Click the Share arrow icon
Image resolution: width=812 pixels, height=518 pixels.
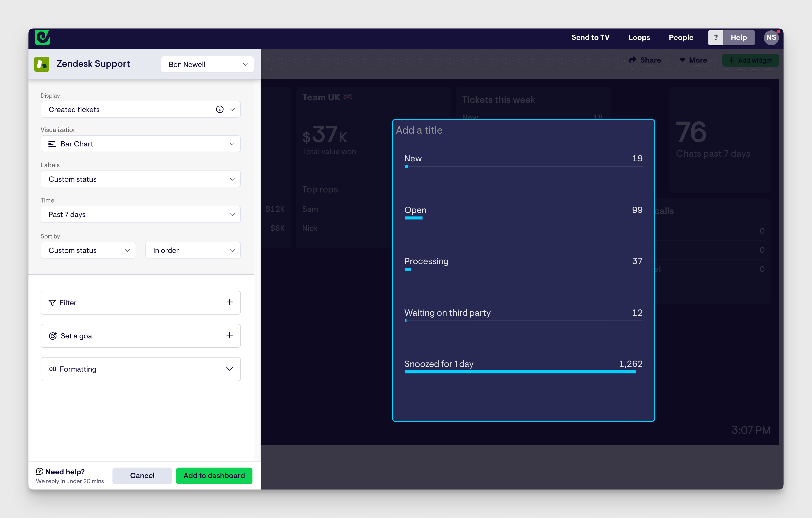point(633,60)
